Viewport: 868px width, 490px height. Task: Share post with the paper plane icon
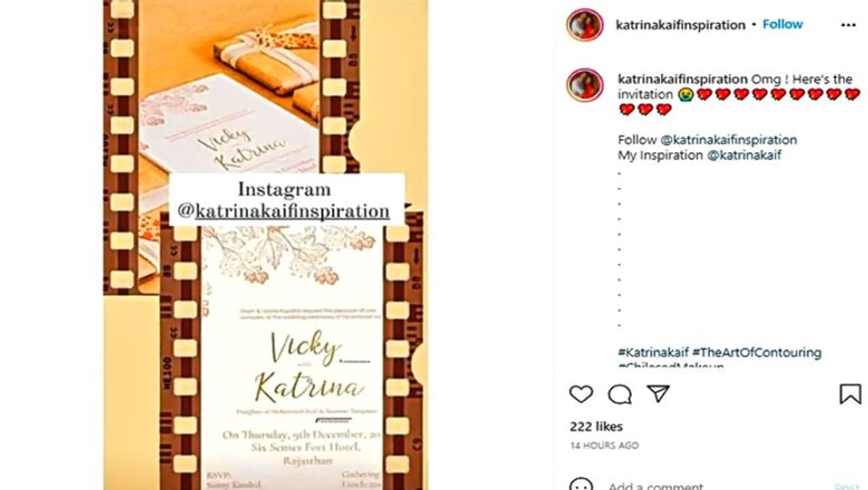tap(658, 394)
